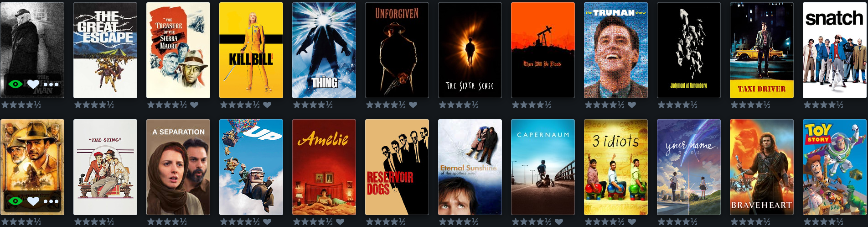Screen dimensions: 868x227
Task: Open three-dots menu on Indiana Jones poster
Action: pyautogui.click(x=51, y=201)
